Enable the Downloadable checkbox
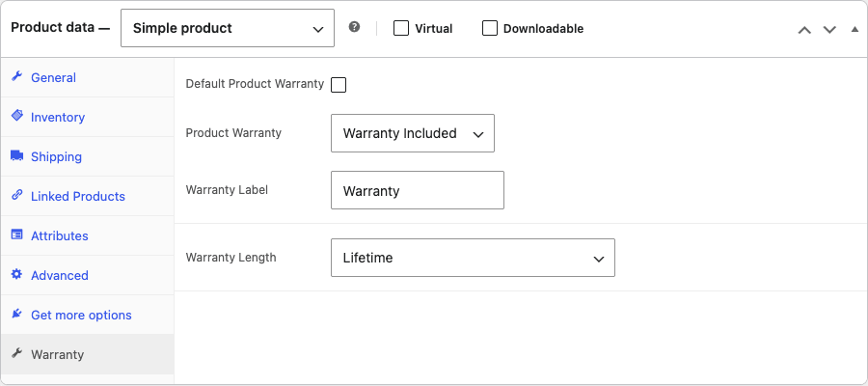Viewport: 868px width, 386px height. pyautogui.click(x=489, y=28)
